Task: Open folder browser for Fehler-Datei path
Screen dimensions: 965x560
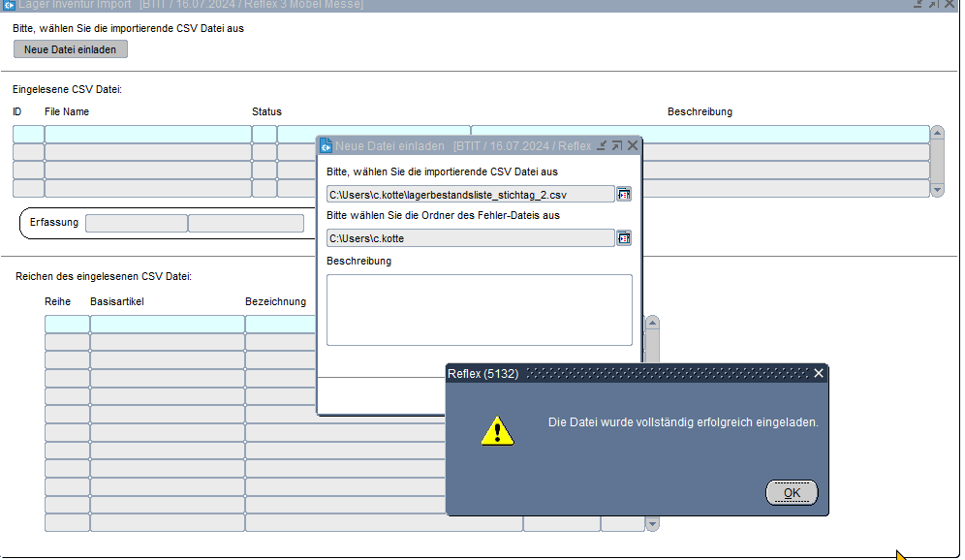Action: [x=624, y=237]
